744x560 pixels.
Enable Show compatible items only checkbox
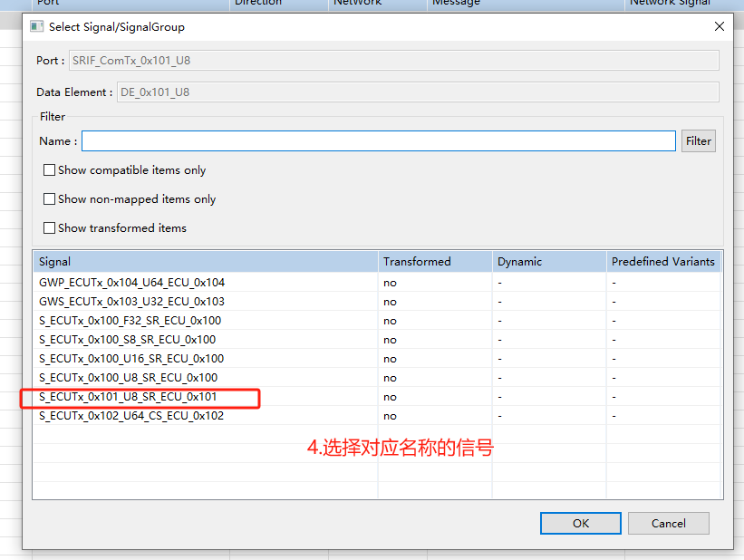click(x=50, y=170)
